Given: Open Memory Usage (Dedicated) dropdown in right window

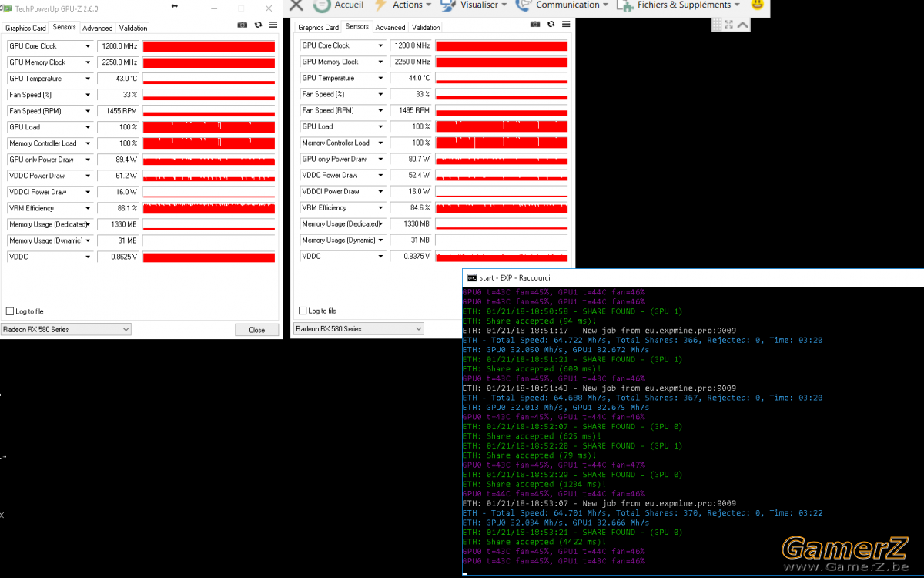Looking at the screenshot, I should click(380, 223).
